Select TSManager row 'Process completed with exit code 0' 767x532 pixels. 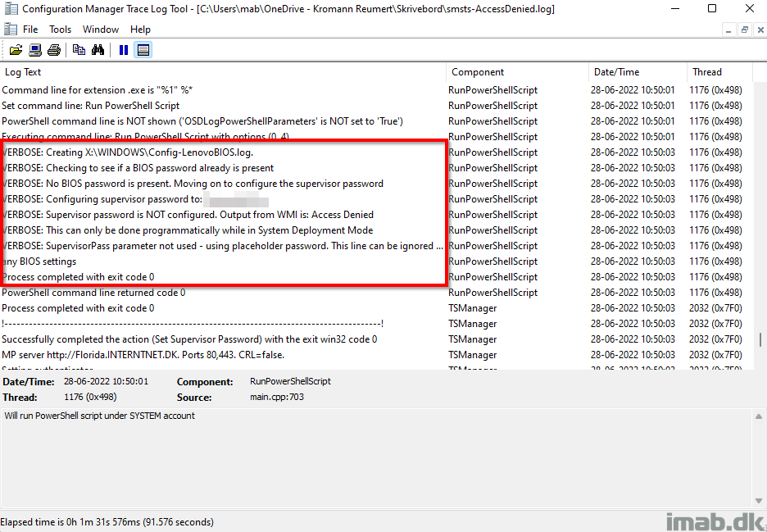coord(376,308)
